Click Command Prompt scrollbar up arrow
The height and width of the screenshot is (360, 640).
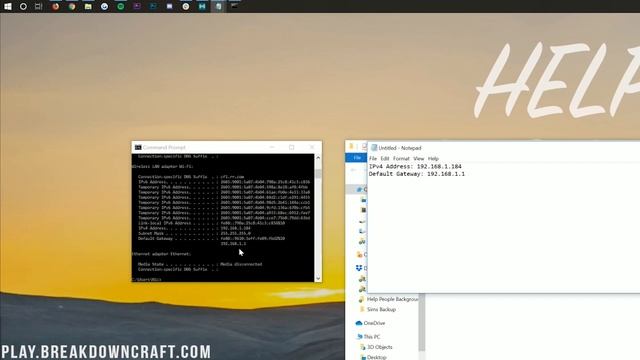[318, 158]
